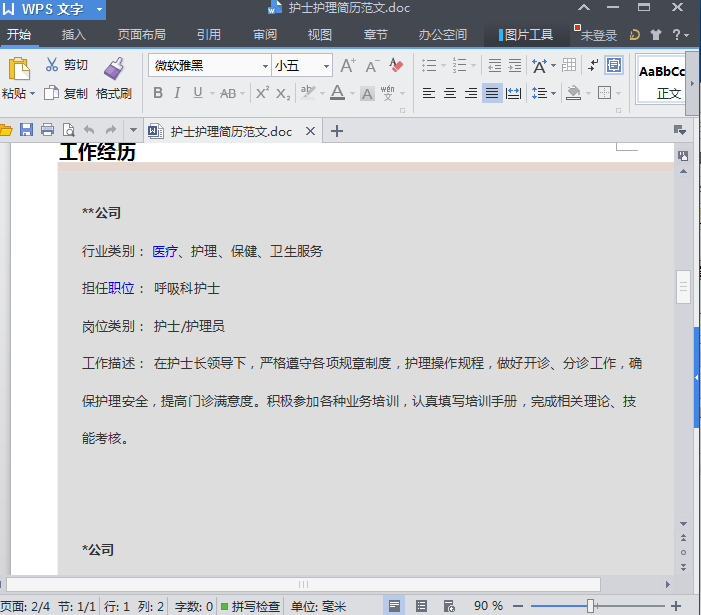Switch to page layout view in status bar

[x=394, y=606]
